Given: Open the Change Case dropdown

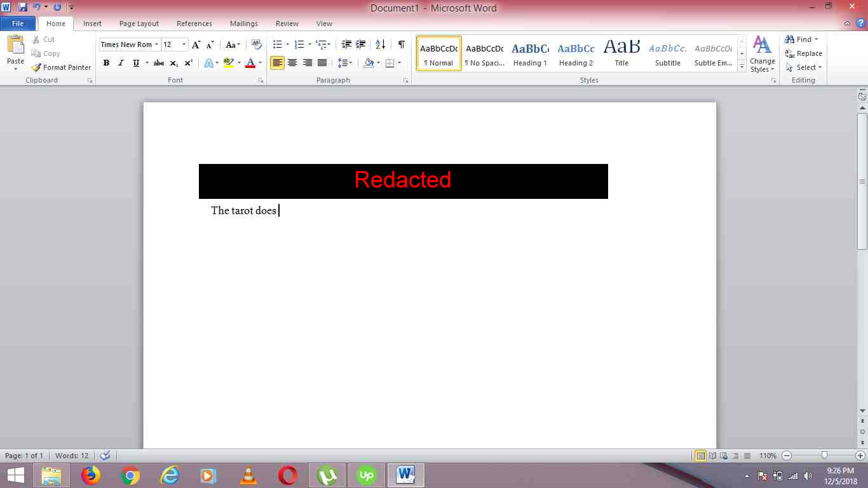Looking at the screenshot, I should [233, 44].
